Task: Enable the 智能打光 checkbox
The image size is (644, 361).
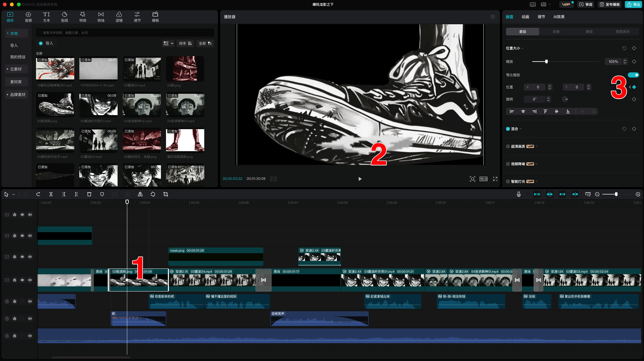Action: 508,181
